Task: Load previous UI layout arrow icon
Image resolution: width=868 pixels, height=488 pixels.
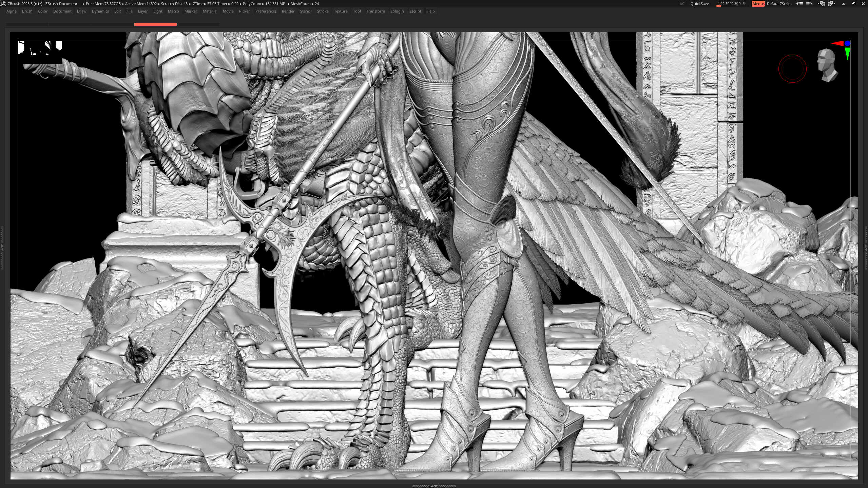Action: (x=821, y=4)
